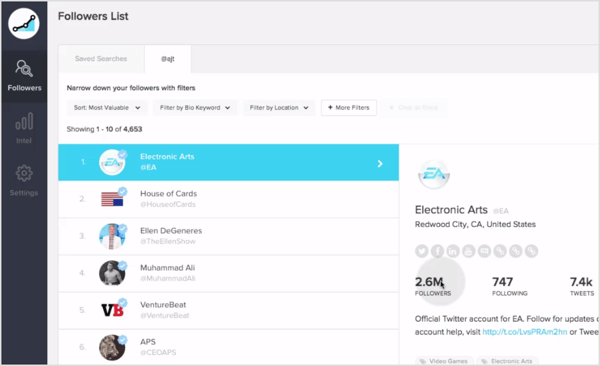Click the 2.6M Followers stat
Viewport: 600px width, 366px height.
(433, 286)
